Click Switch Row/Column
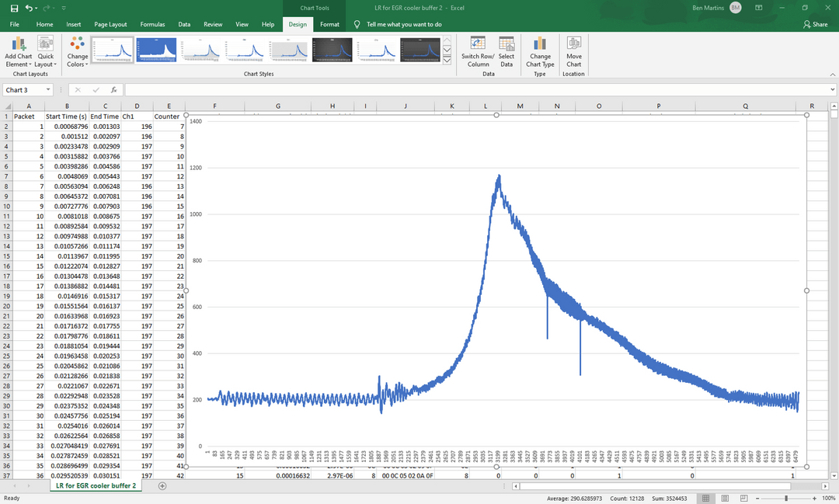839x504 pixels. pyautogui.click(x=478, y=52)
